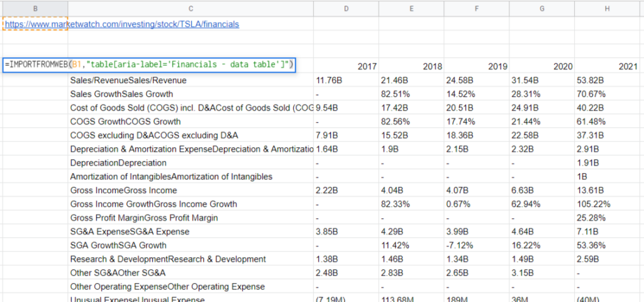The width and height of the screenshot is (644, 302).
Task: Select column H header
Action: point(608,8)
